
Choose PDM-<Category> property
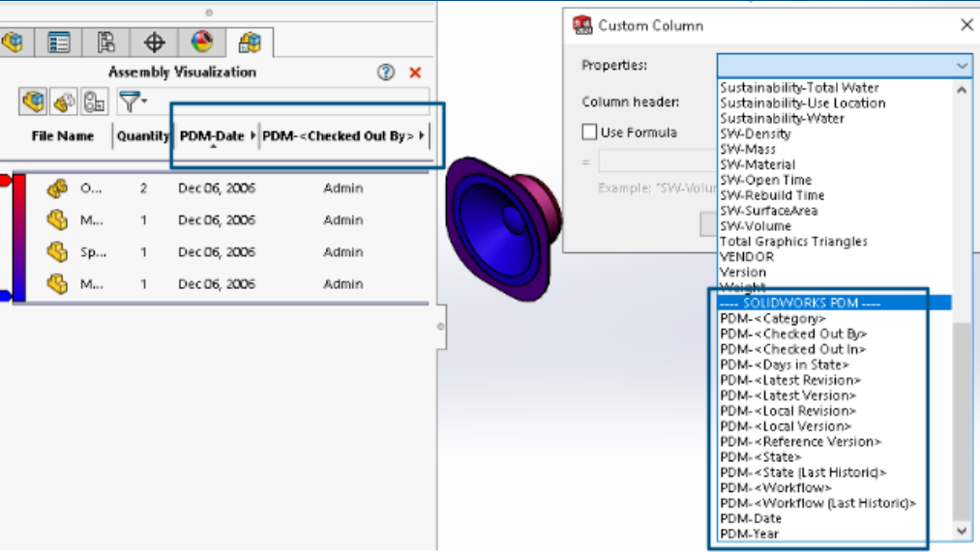pos(773,318)
